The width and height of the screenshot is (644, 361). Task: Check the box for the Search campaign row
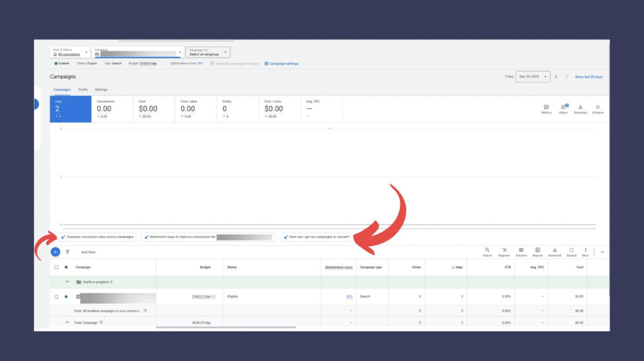pyautogui.click(x=57, y=296)
